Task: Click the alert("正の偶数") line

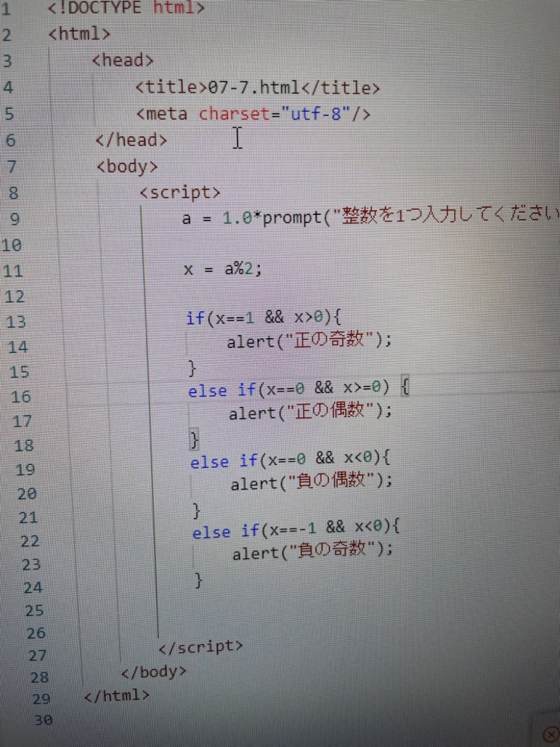Action: (x=310, y=411)
